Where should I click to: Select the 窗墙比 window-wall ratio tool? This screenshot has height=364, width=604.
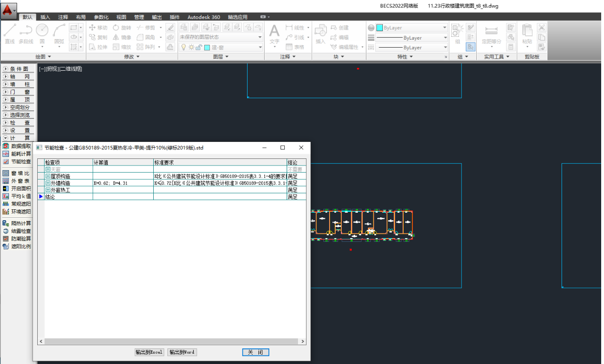tap(6, 173)
